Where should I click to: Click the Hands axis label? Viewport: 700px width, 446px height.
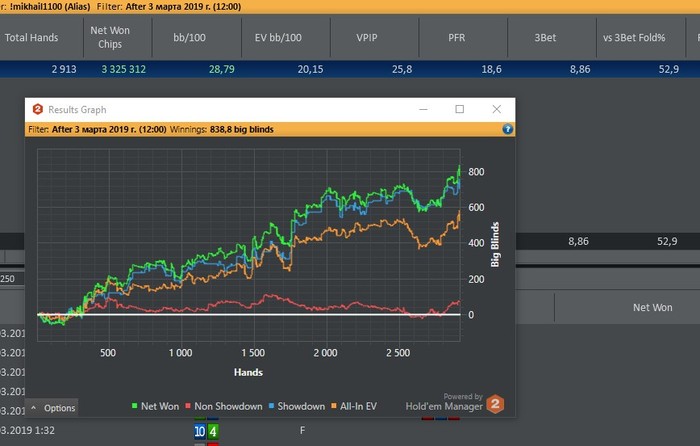click(248, 372)
